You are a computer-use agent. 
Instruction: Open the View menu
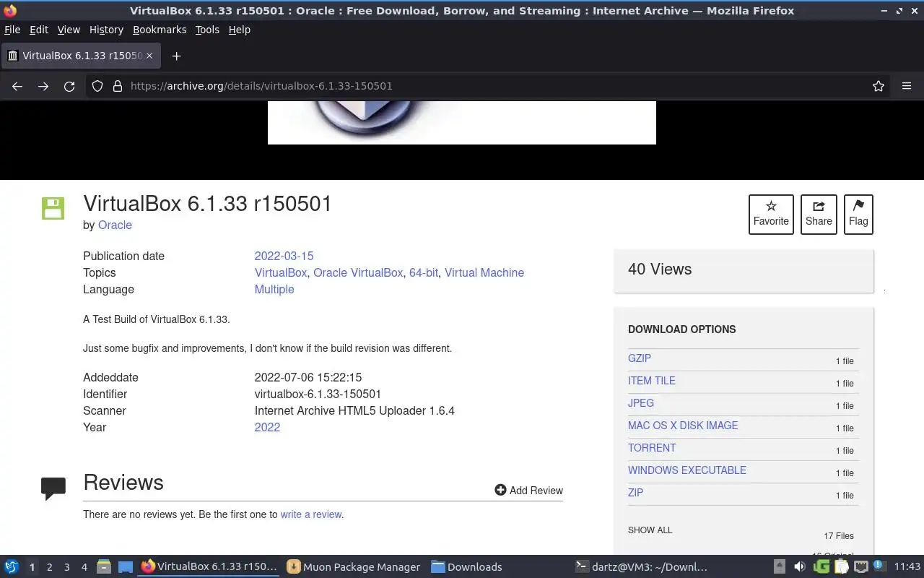pyautogui.click(x=69, y=30)
